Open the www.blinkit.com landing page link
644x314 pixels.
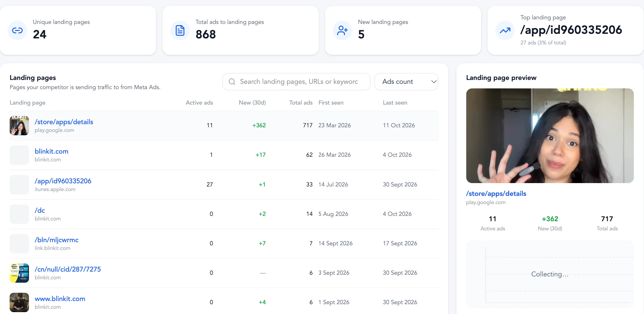coord(60,299)
